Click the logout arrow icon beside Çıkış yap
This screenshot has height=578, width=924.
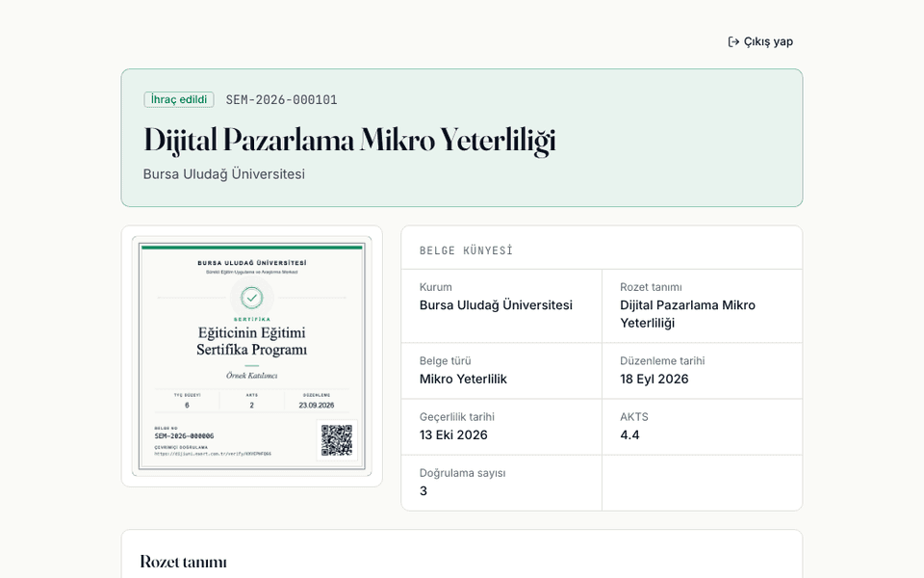[733, 41]
